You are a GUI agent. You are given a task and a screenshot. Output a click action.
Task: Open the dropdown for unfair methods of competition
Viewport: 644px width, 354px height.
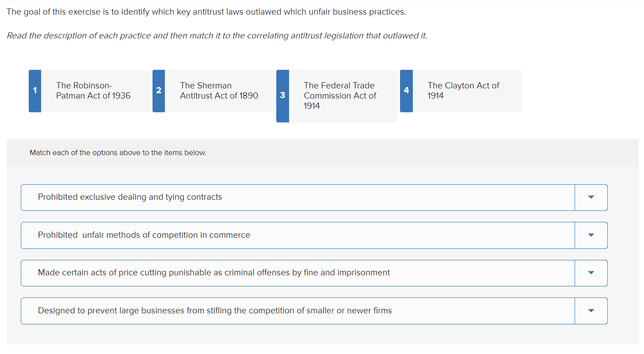point(591,235)
